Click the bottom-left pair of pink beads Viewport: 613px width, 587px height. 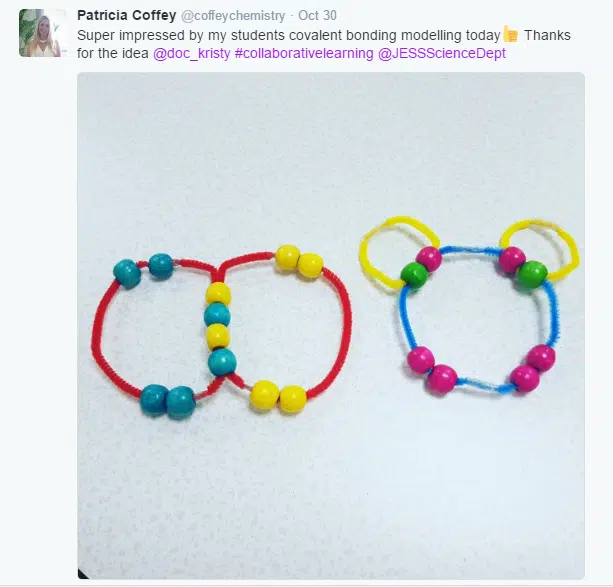(x=432, y=370)
